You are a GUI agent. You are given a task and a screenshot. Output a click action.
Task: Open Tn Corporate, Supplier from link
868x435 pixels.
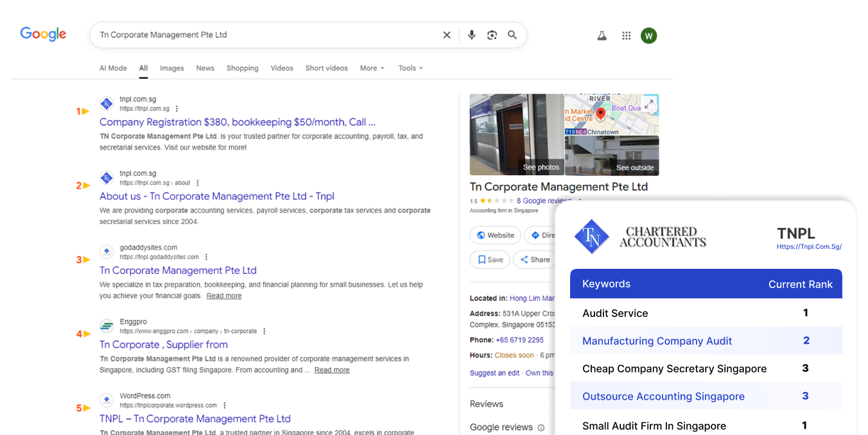(164, 345)
